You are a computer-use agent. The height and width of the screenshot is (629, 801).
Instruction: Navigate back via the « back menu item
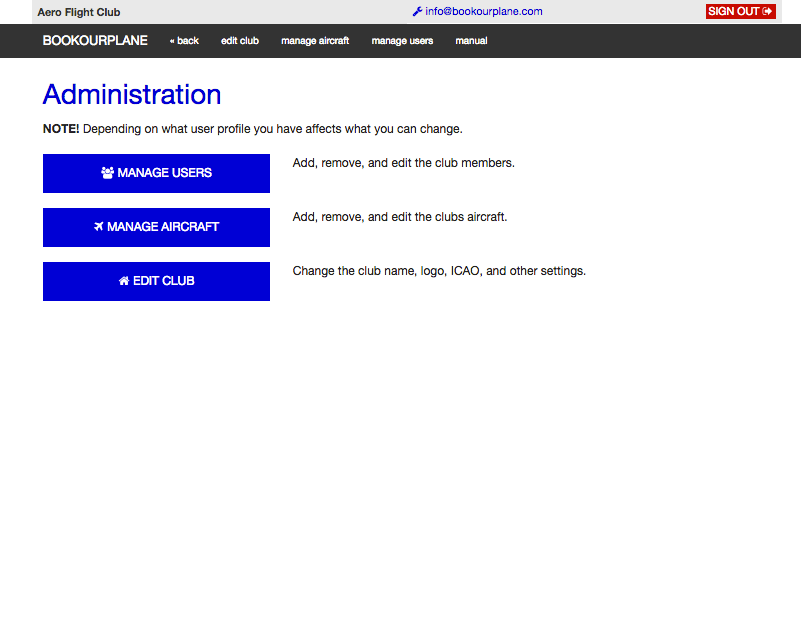[x=184, y=41]
